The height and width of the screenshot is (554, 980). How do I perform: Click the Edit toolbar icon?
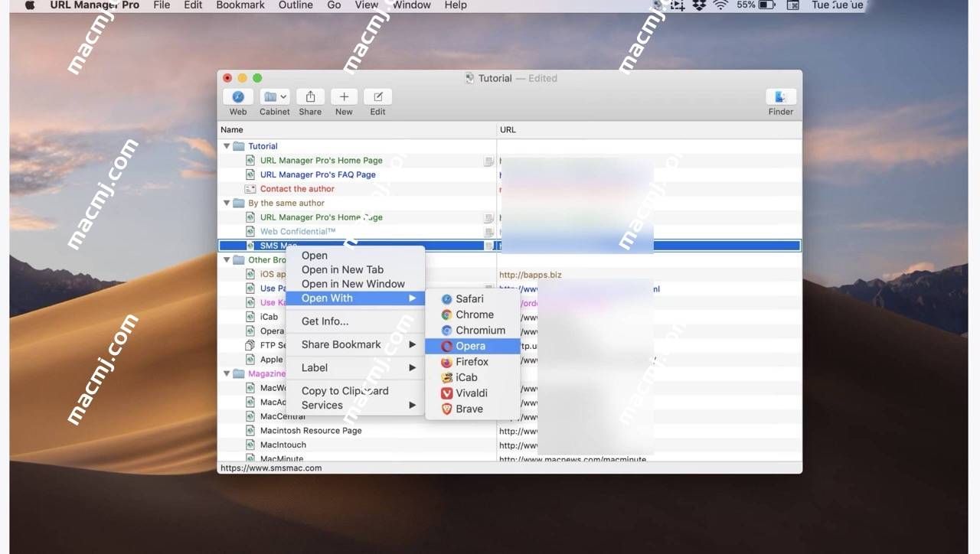coord(377,97)
